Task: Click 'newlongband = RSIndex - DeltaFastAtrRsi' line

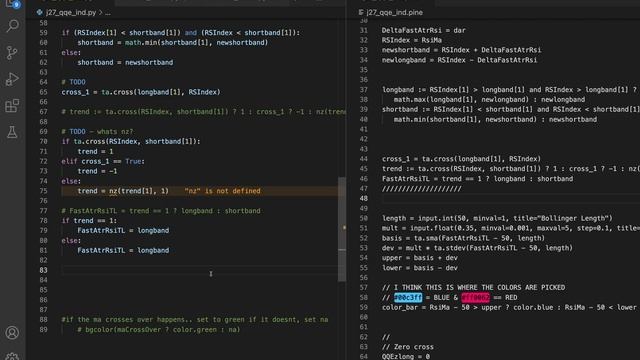Action: click(460, 60)
